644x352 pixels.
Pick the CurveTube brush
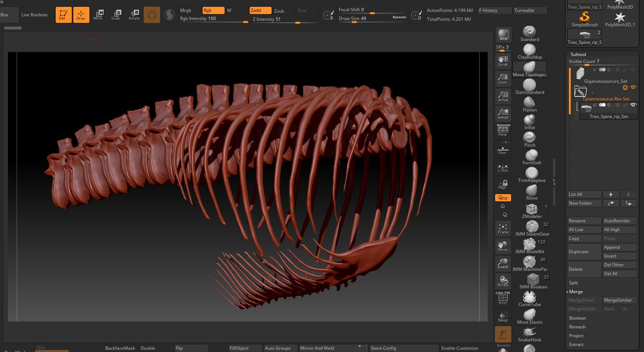click(529, 299)
